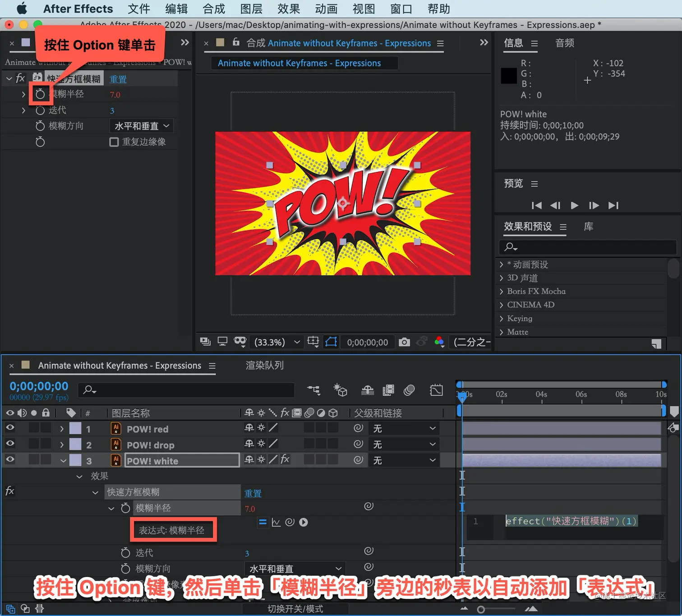This screenshot has width=682, height=616.
Task: Click the 迭代 stopwatch in Effect Controls panel
Action: click(40, 110)
